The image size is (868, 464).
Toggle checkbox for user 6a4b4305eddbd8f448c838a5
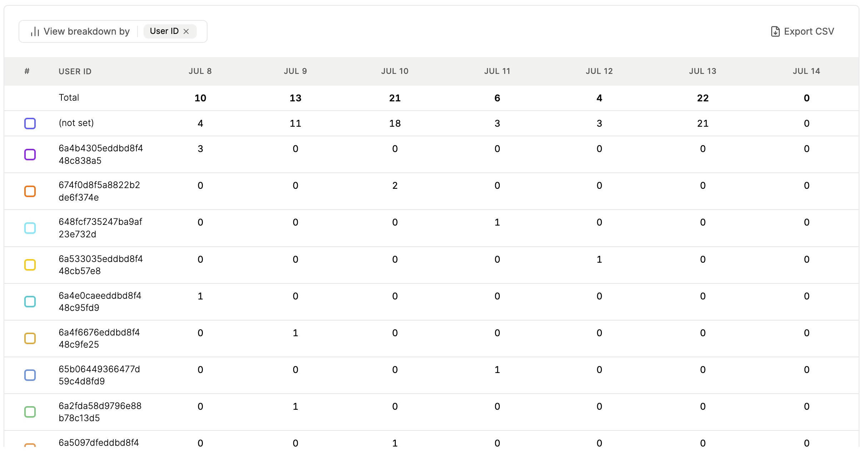coord(30,155)
